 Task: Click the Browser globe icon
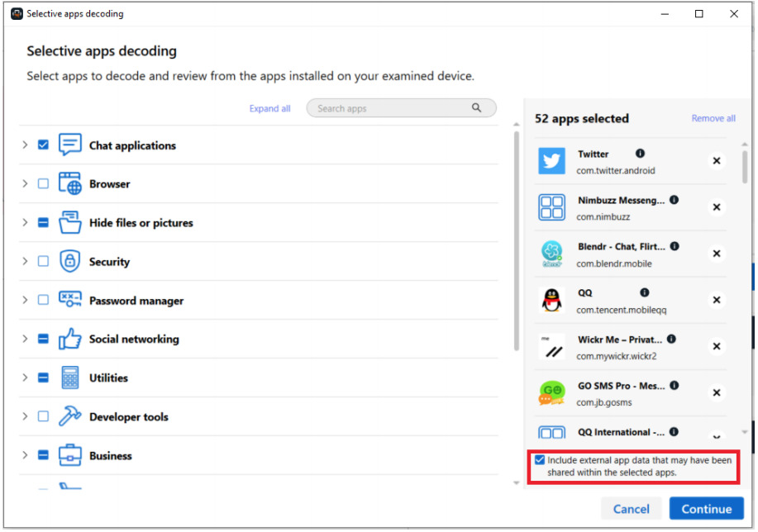click(70, 183)
